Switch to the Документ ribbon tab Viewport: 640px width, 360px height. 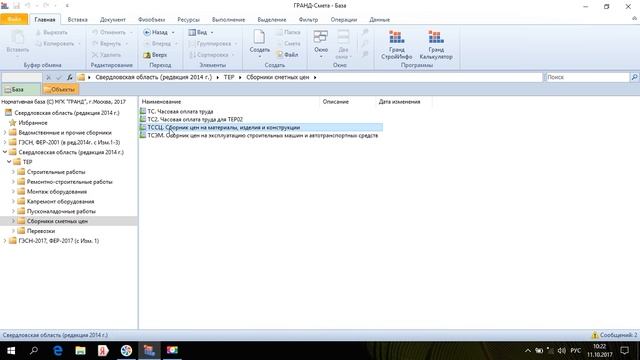click(113, 20)
